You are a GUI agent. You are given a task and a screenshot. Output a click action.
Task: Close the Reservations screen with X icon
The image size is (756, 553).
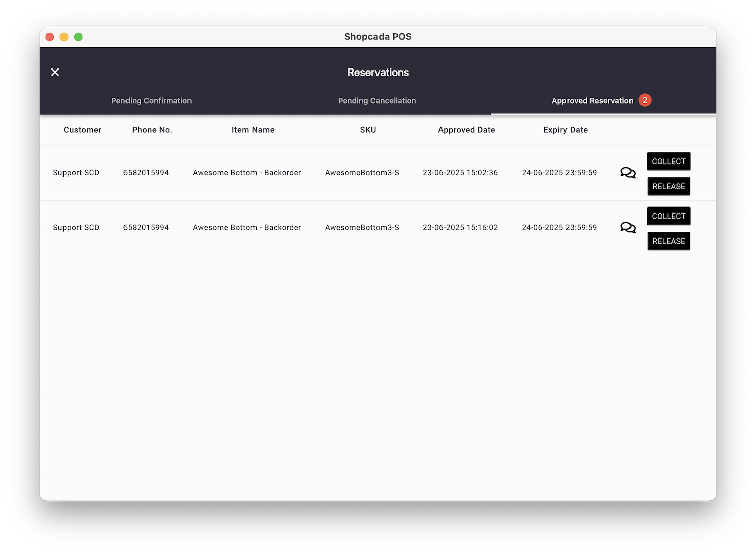(x=55, y=72)
